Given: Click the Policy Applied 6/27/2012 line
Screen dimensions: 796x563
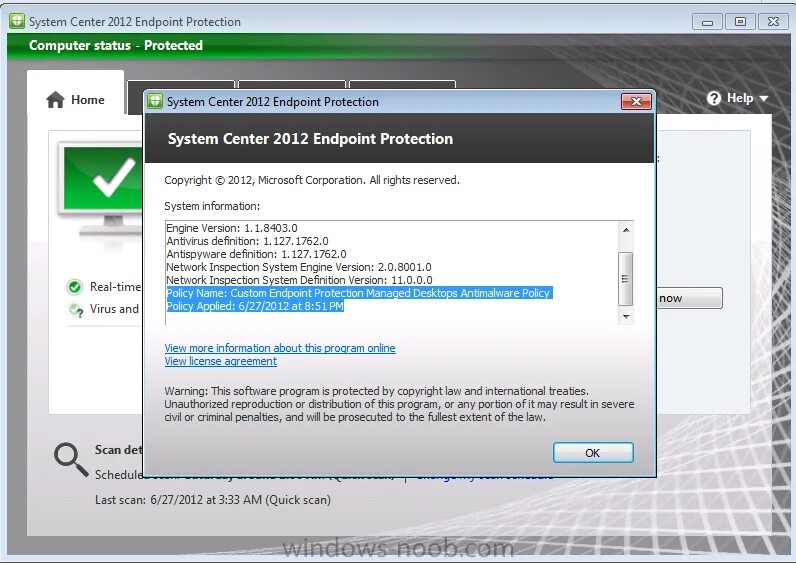Looking at the screenshot, I should [x=255, y=306].
